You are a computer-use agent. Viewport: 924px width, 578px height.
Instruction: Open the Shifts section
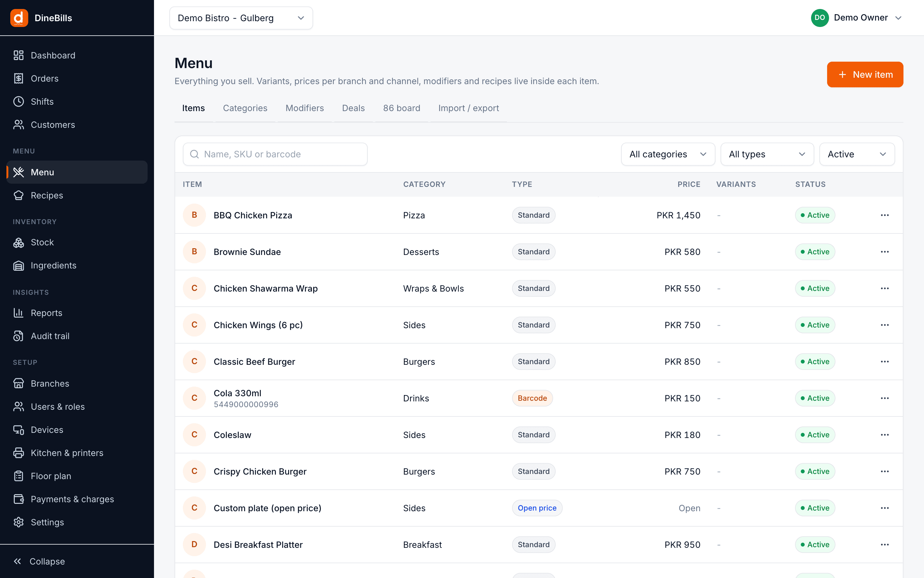click(77, 102)
